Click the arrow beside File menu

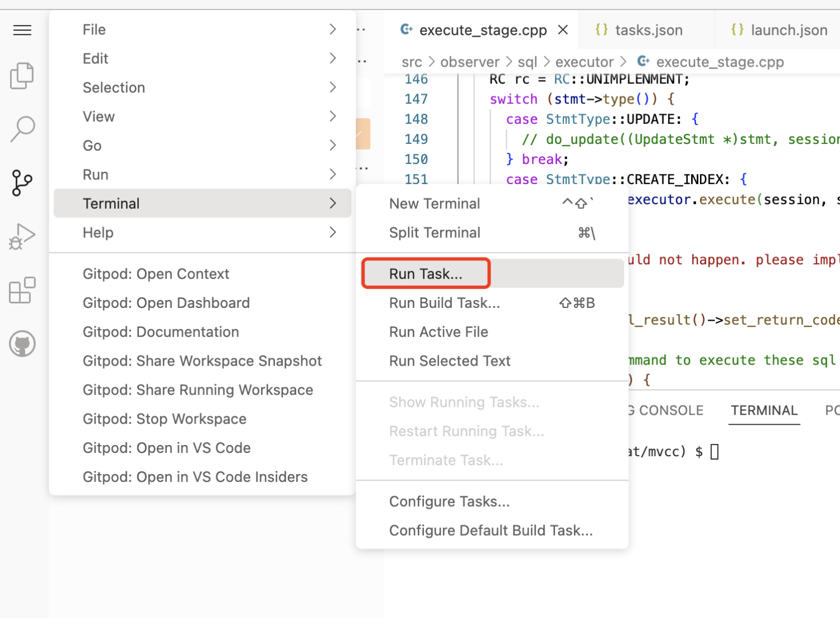[x=333, y=29]
